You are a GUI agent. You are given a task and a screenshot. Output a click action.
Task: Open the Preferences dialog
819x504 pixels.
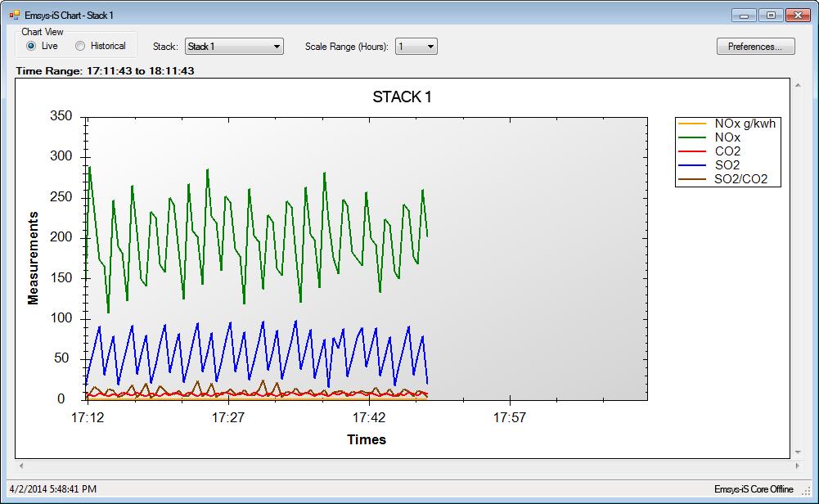tap(754, 46)
